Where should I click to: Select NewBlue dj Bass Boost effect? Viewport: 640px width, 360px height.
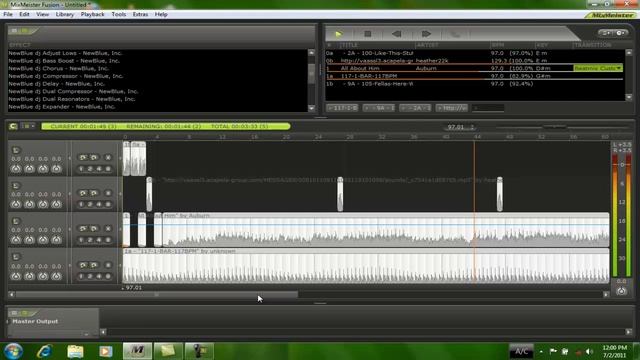[x=64, y=61]
